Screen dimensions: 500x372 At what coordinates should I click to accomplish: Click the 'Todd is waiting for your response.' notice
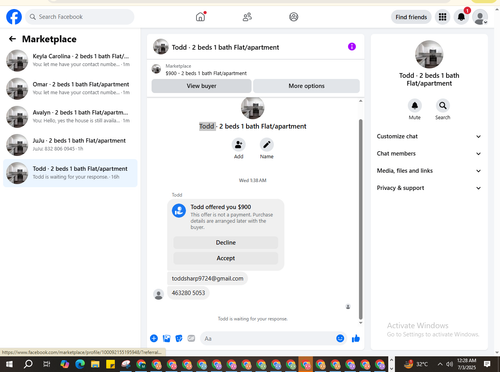pyautogui.click(x=253, y=319)
